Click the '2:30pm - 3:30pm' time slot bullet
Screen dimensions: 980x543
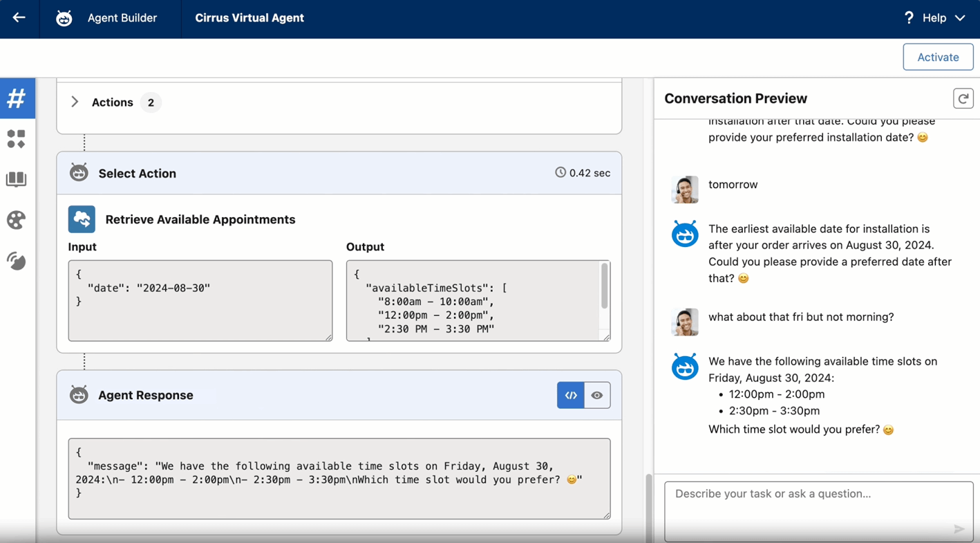(x=774, y=411)
